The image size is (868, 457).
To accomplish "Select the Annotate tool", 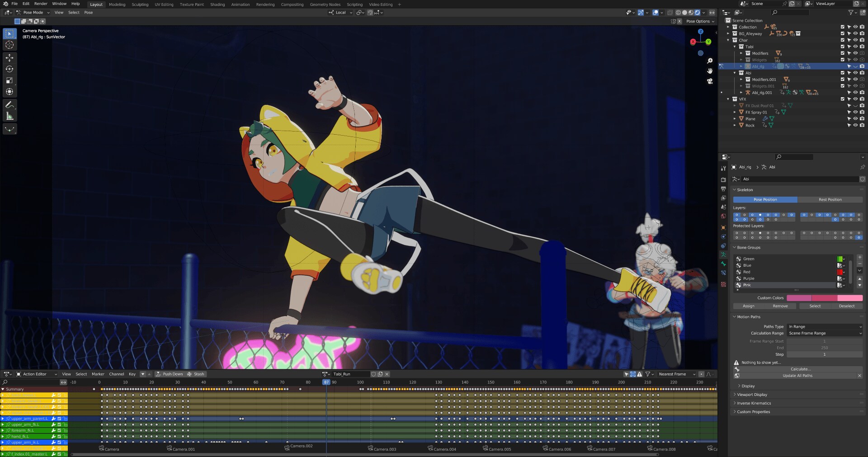I will coord(9,105).
